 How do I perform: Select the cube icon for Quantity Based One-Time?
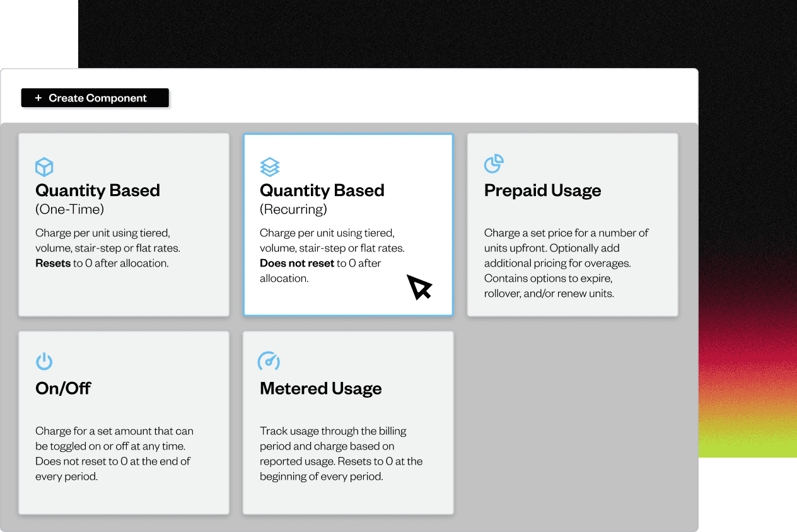click(44, 167)
